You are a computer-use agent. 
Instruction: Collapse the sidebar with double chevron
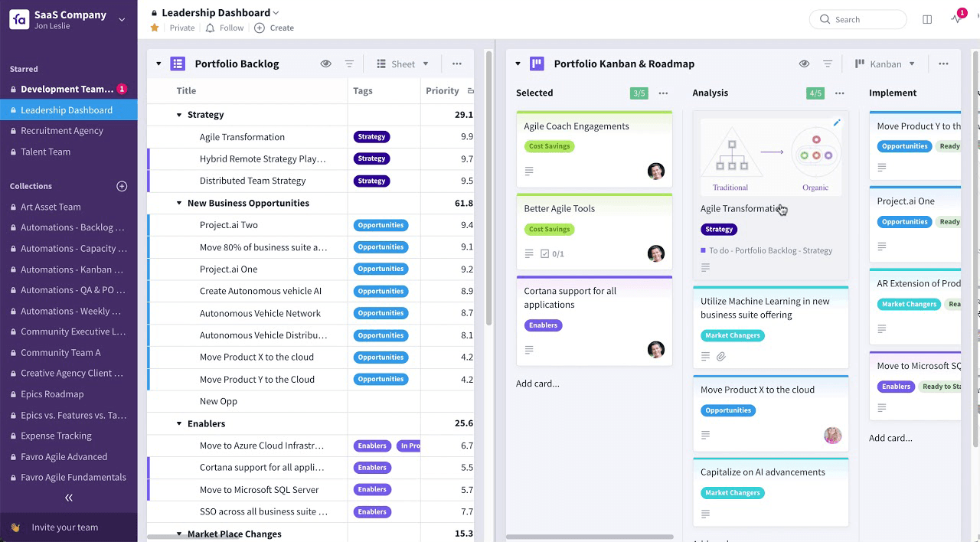69,498
